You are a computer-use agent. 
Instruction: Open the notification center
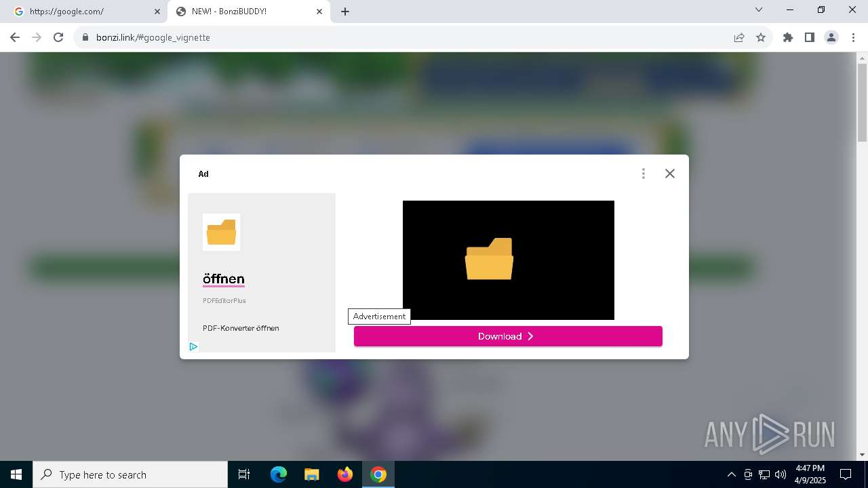coord(846,474)
